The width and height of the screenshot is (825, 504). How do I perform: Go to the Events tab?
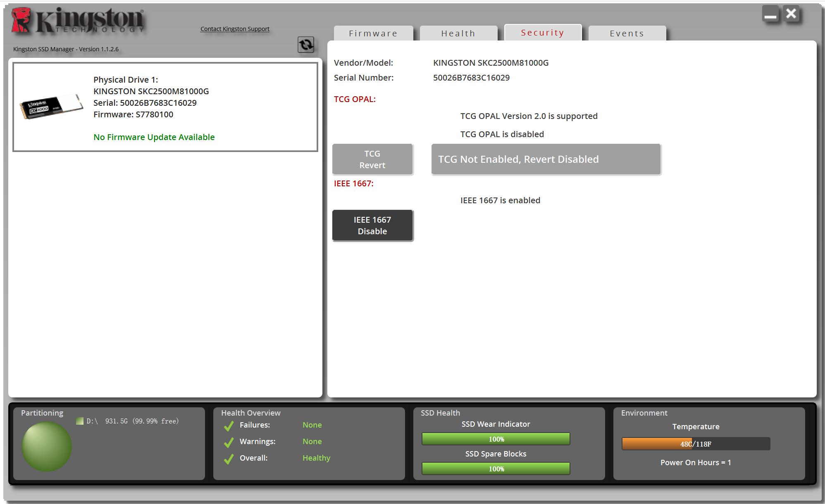point(627,33)
